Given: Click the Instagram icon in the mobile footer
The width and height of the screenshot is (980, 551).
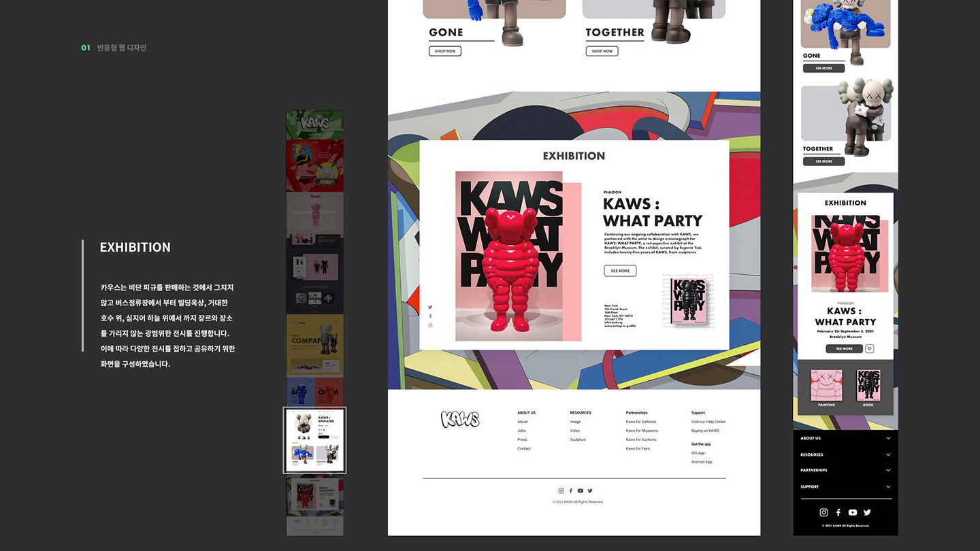Looking at the screenshot, I should click(x=823, y=512).
